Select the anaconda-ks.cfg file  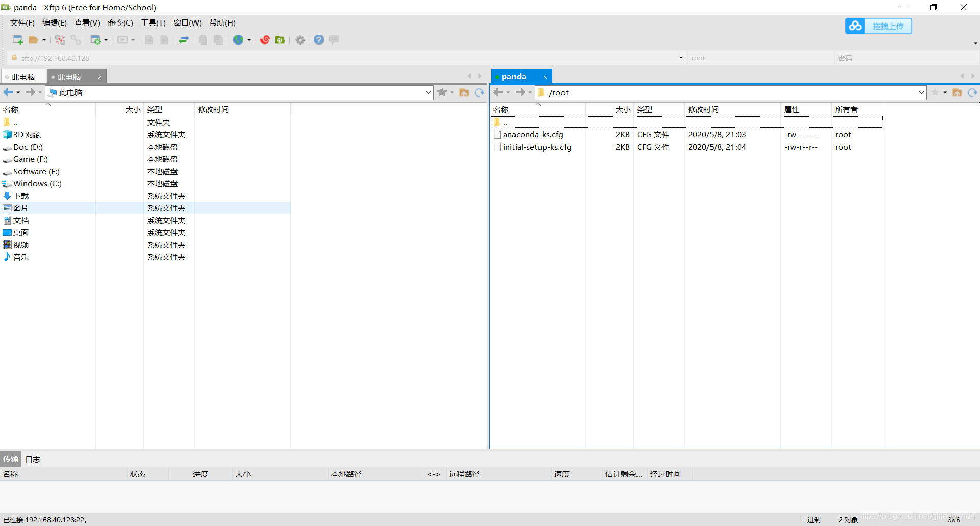(533, 134)
